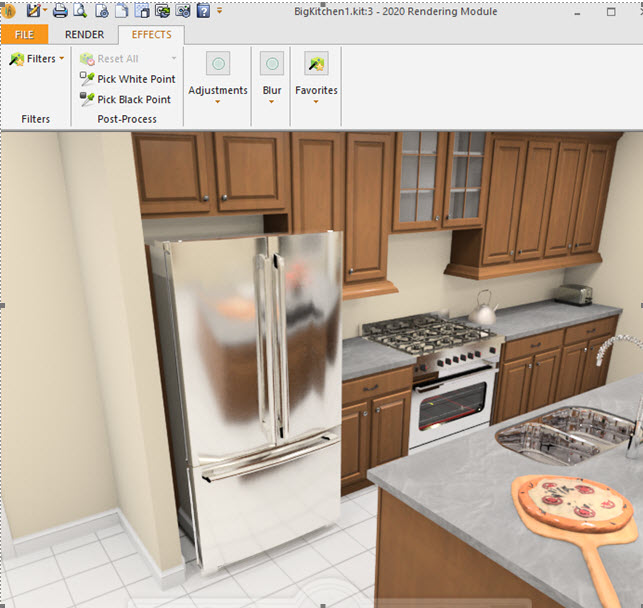Click the application logo icon at top-left
The height and width of the screenshot is (608, 643).
click(9, 11)
